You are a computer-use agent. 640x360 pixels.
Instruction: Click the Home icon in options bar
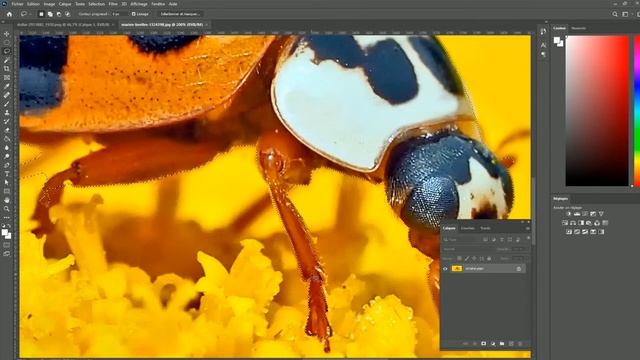tap(9, 14)
